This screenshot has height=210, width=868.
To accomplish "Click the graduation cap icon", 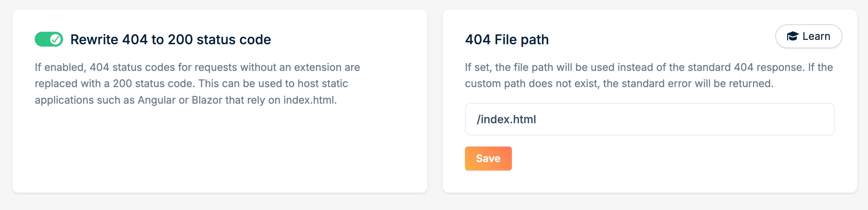I will click(792, 36).
